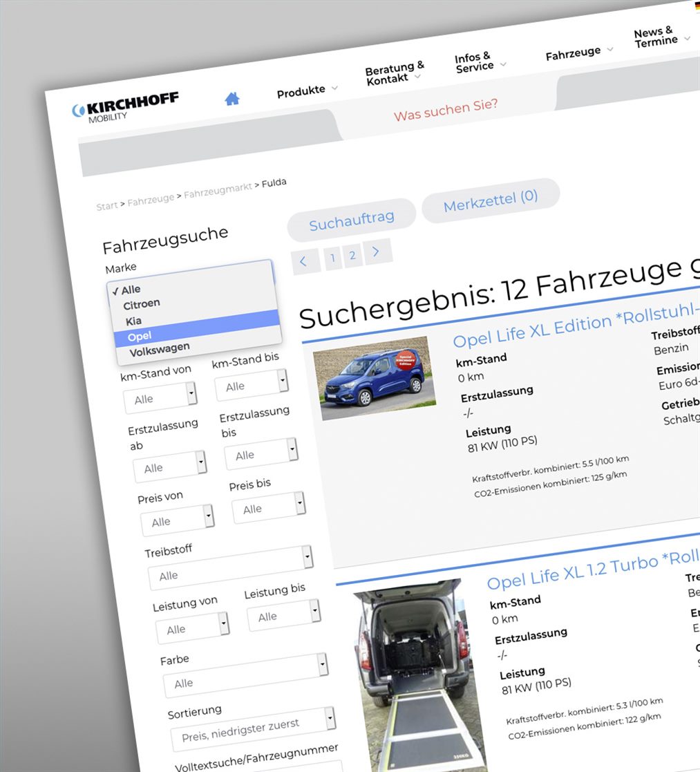Screen dimensions: 700x772
Task: Open the Farbe dropdown
Action: 245,675
